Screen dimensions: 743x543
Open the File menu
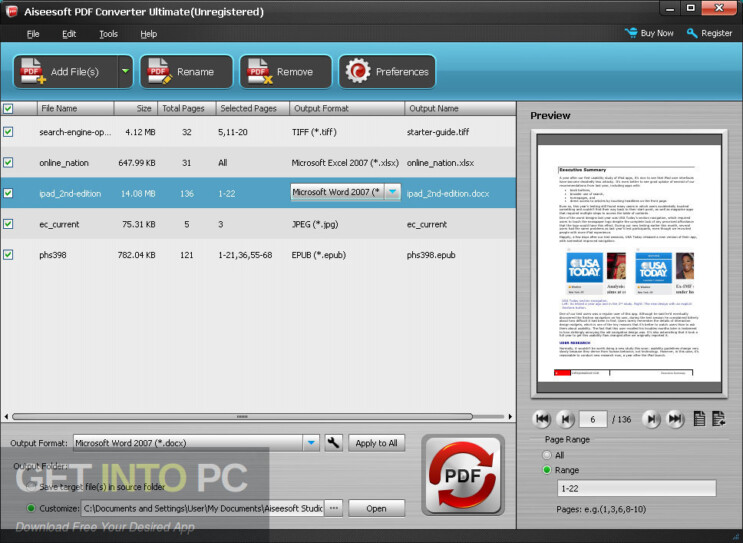coord(33,34)
